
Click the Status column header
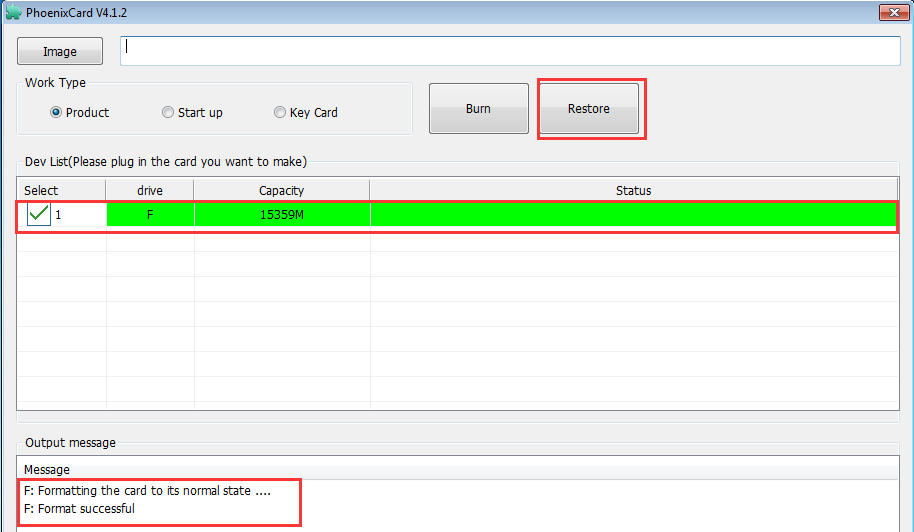click(634, 191)
